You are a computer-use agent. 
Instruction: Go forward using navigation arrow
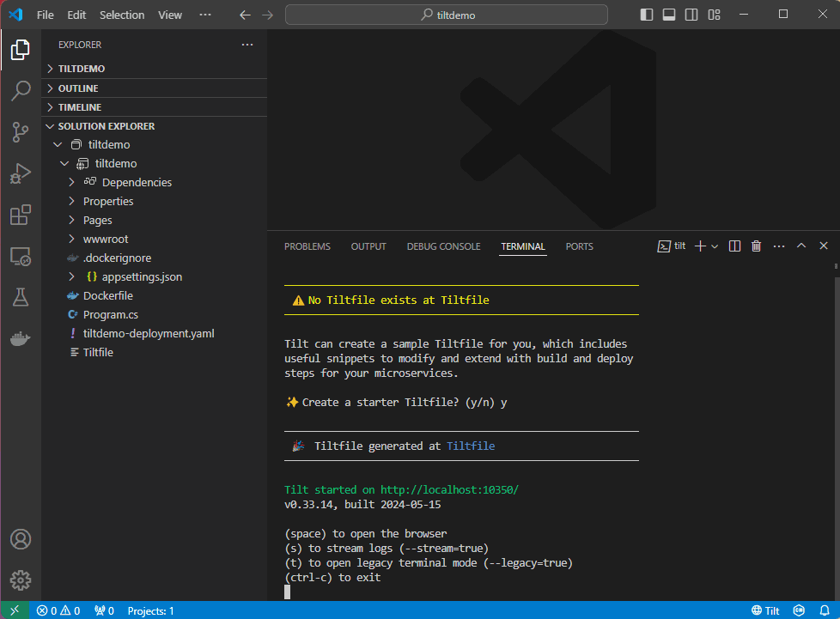267,15
